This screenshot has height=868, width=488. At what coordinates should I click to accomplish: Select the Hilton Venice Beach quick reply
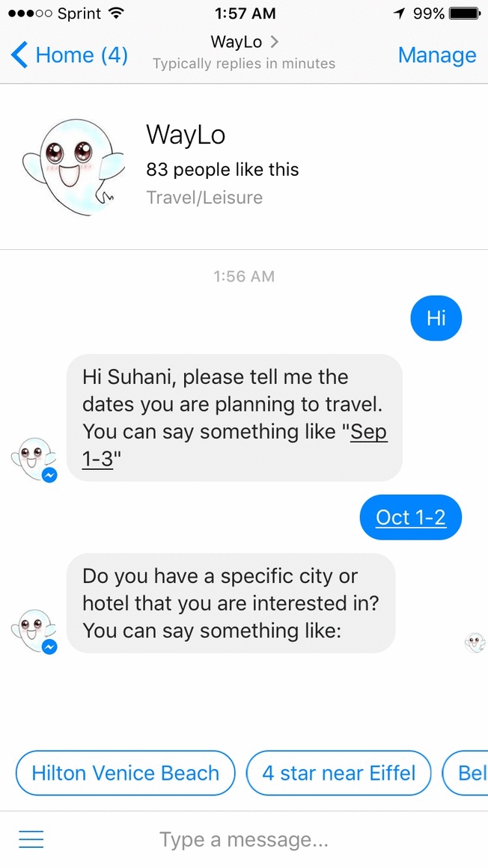point(126,773)
